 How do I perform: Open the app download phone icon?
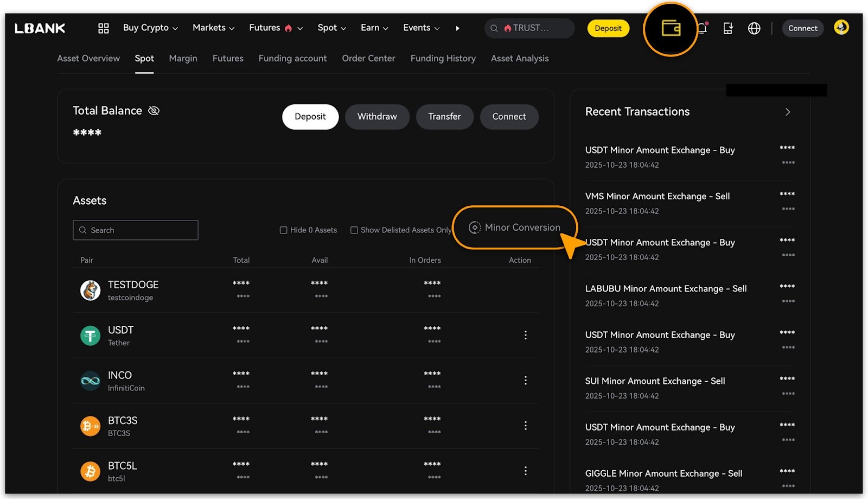click(x=728, y=28)
